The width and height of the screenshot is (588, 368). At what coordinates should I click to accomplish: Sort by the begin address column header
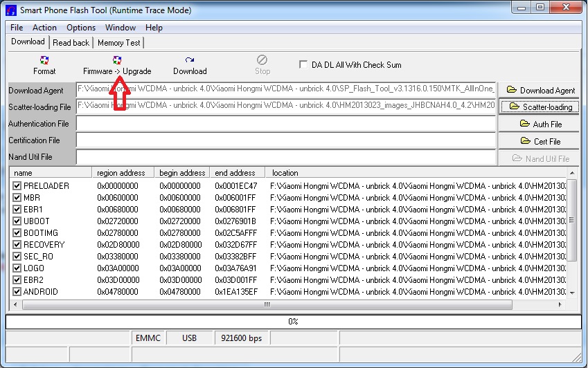click(x=182, y=173)
